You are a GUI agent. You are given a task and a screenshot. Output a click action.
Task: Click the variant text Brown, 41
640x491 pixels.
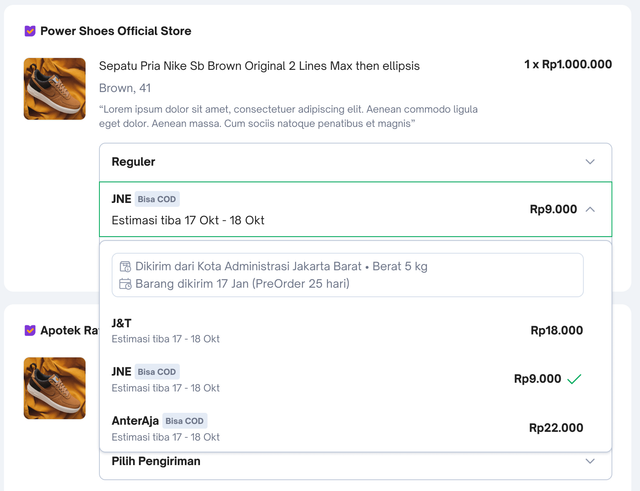pos(125,88)
